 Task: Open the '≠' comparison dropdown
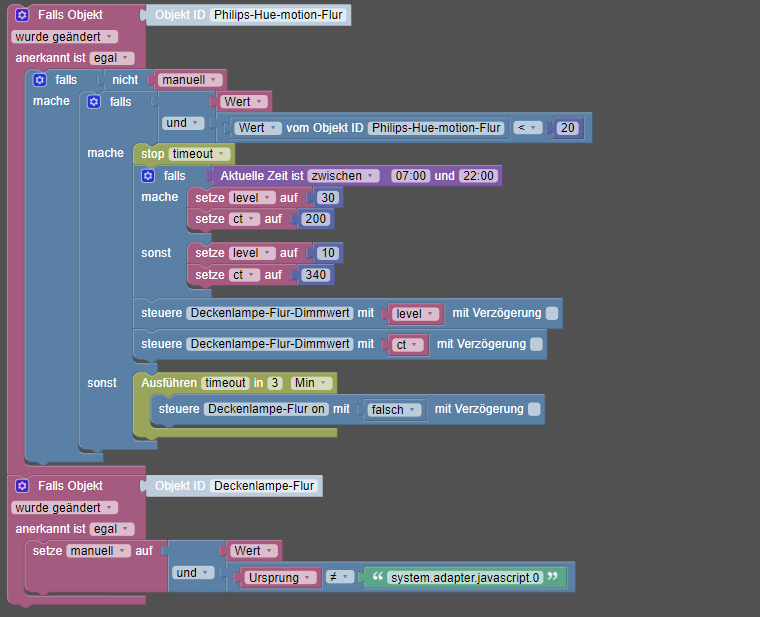339,577
